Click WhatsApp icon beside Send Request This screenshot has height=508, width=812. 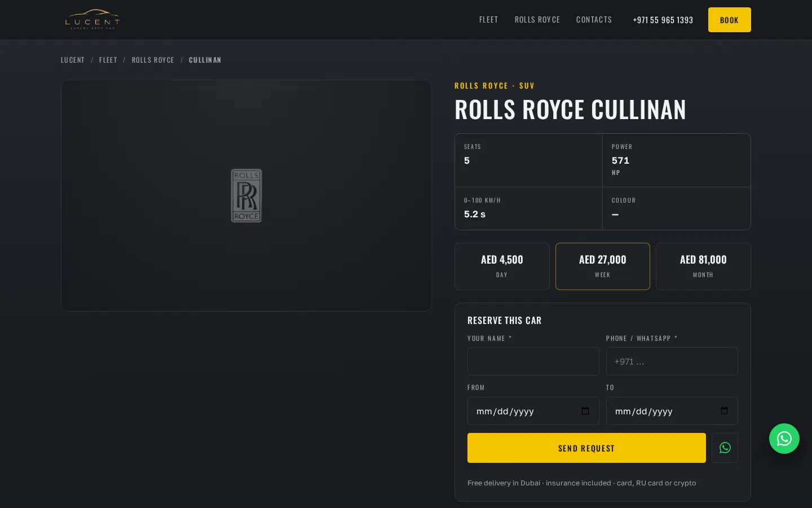pyautogui.click(x=725, y=448)
